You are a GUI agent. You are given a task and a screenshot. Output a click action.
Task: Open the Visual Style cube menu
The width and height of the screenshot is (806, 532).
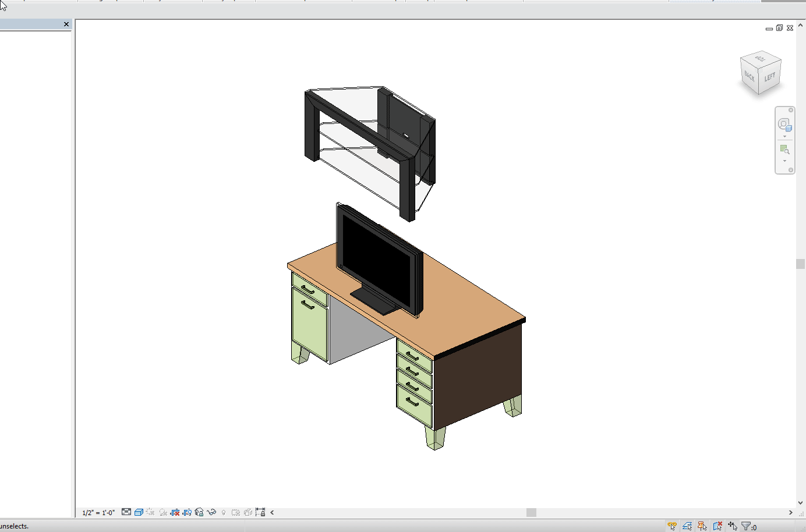(139, 512)
